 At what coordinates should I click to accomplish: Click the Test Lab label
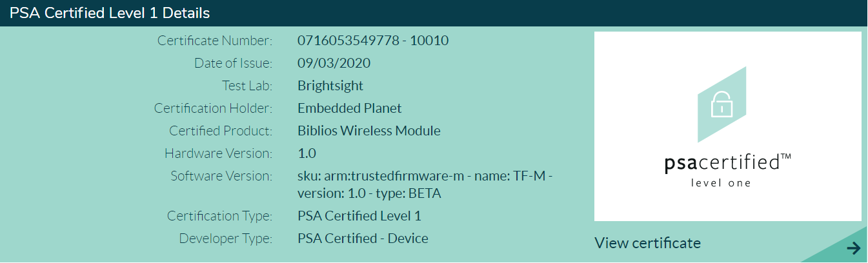coord(247,86)
